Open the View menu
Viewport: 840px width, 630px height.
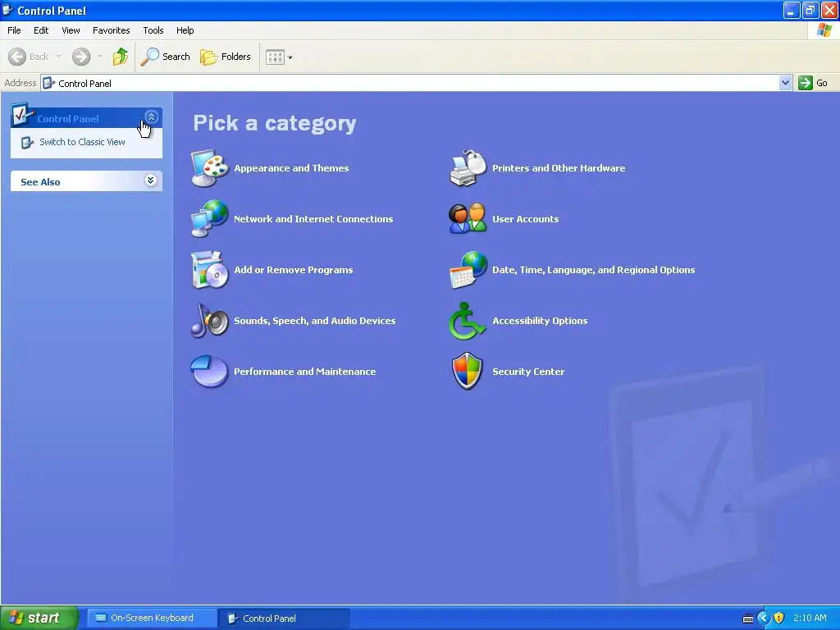tap(71, 30)
